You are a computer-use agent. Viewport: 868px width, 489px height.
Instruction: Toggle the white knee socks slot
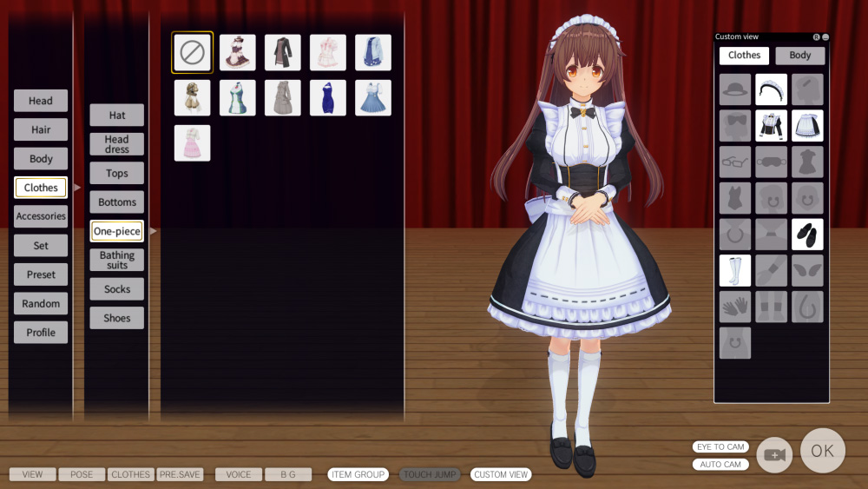coord(735,270)
